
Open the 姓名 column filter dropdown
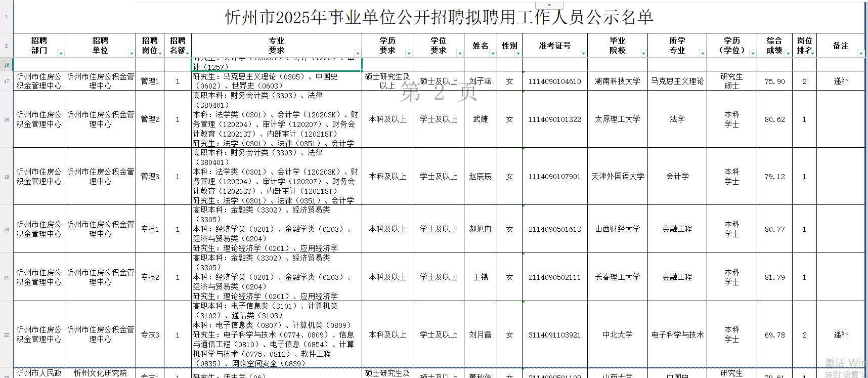pyautogui.click(x=493, y=54)
